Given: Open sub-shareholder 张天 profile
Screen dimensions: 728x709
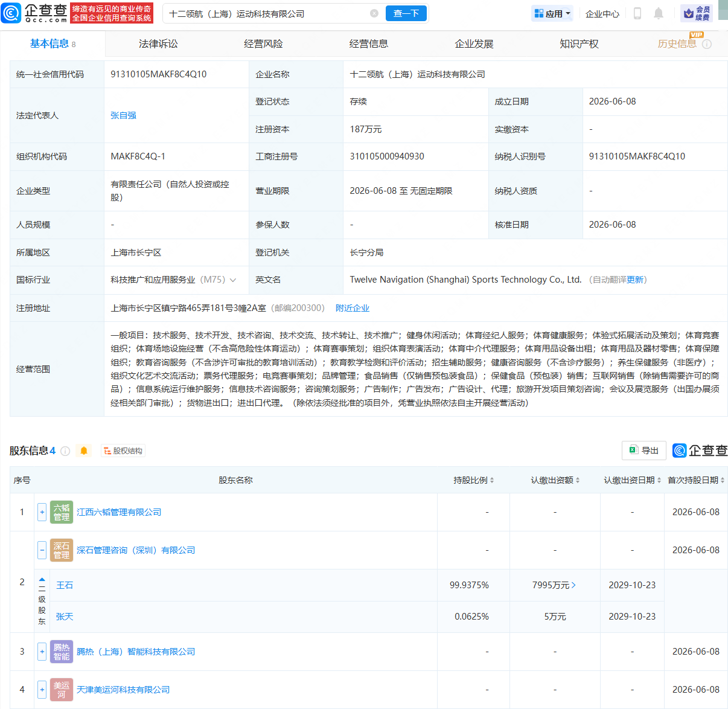Looking at the screenshot, I should click(x=65, y=617).
